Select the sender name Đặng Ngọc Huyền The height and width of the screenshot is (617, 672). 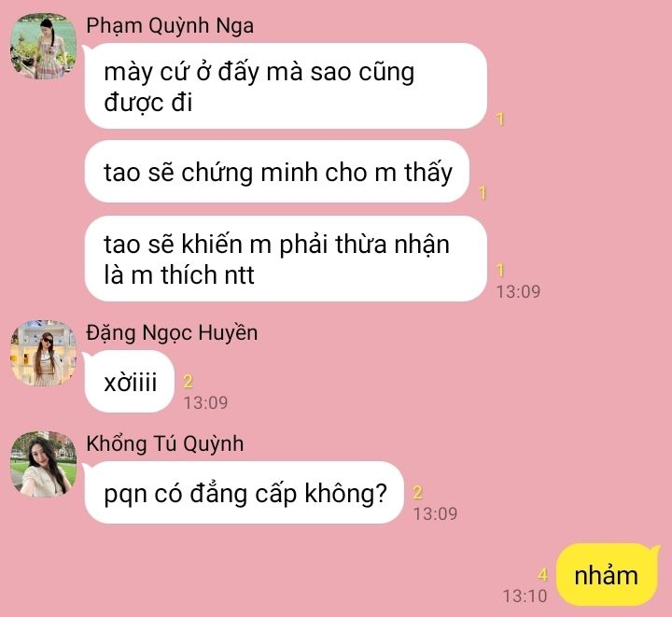pos(172,333)
